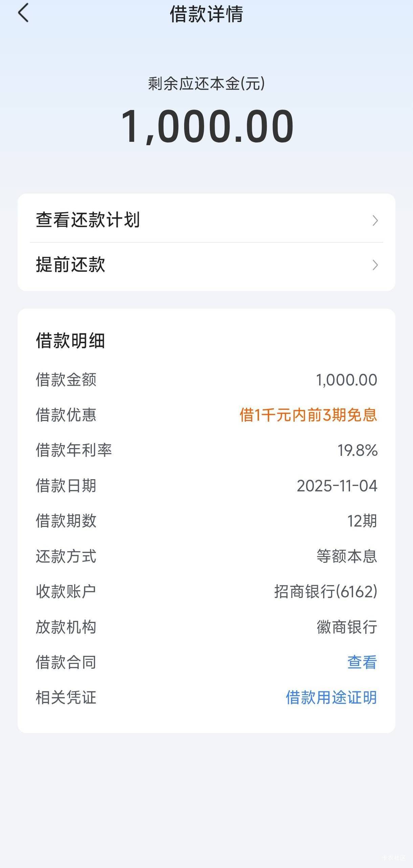The image size is (413, 868).
Task: Select the 借款金额 row label
Action: coord(66,380)
